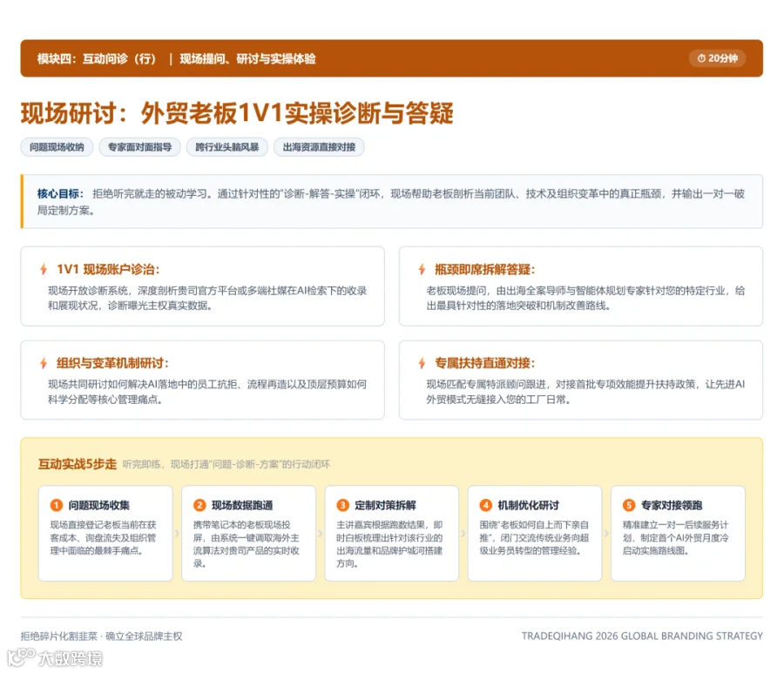Image resolution: width=784 pixels, height=673 pixels.
Task: Click description starting 现场开放诊断系统
Action: [x=207, y=298]
